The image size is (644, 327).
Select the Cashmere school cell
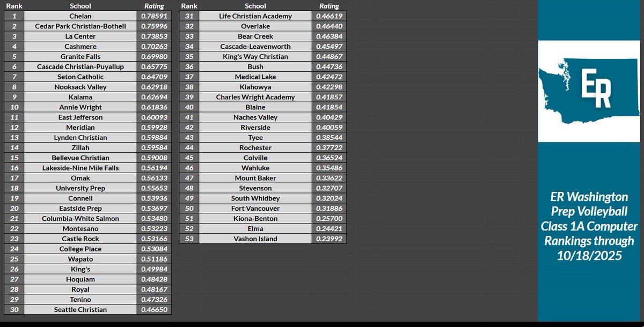pos(80,47)
